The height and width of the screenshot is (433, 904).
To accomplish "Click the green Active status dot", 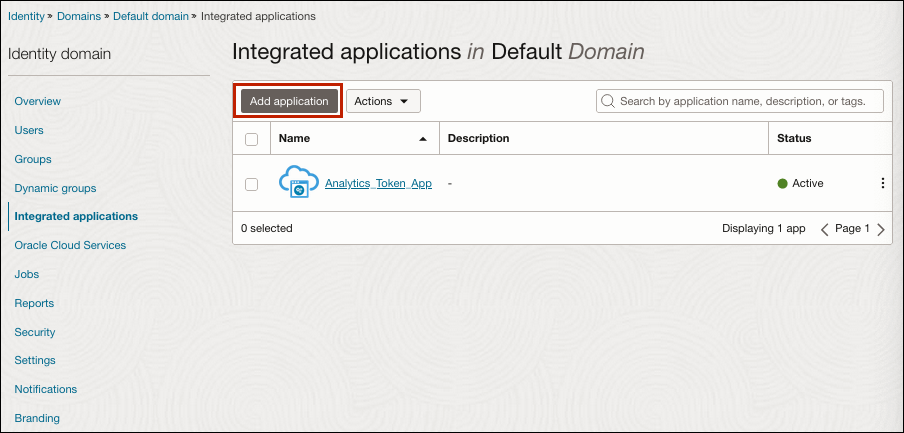I will tap(782, 184).
